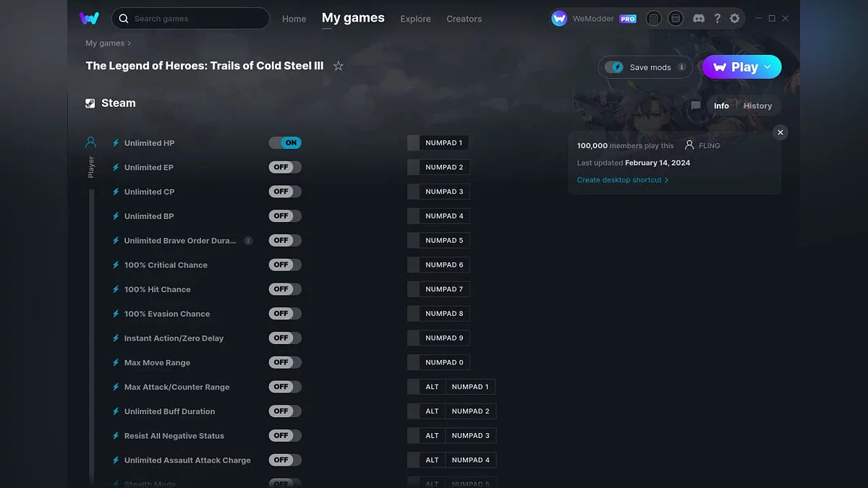Enable the Unlimited EP cheat toggle

click(x=285, y=167)
